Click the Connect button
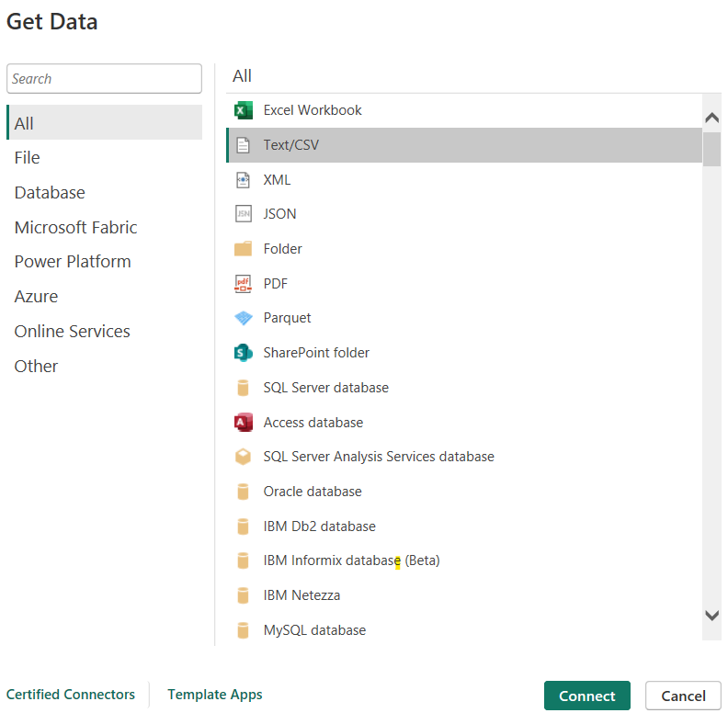 pyautogui.click(x=587, y=696)
